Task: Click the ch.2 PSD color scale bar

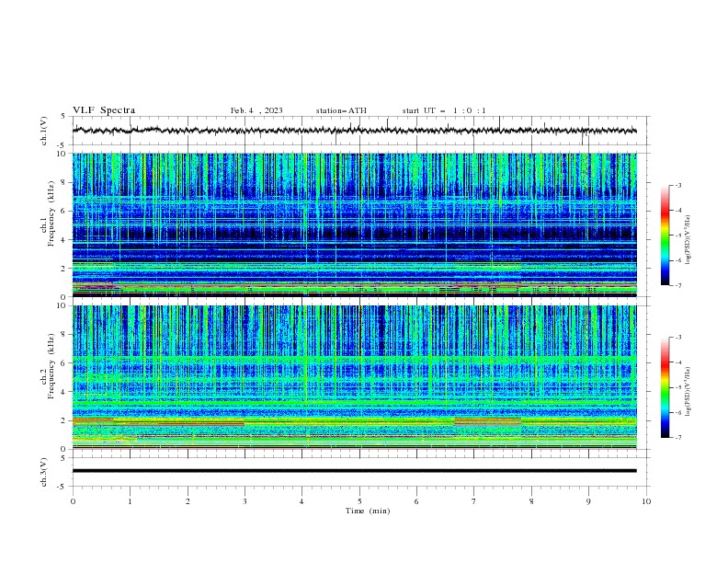Action: 665,387
